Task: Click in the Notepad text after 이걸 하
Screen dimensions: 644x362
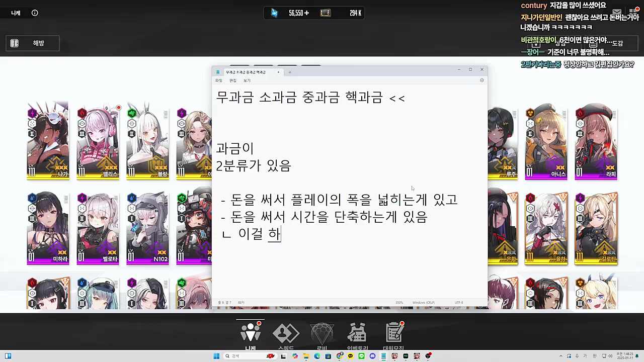Action: pyautogui.click(x=281, y=233)
